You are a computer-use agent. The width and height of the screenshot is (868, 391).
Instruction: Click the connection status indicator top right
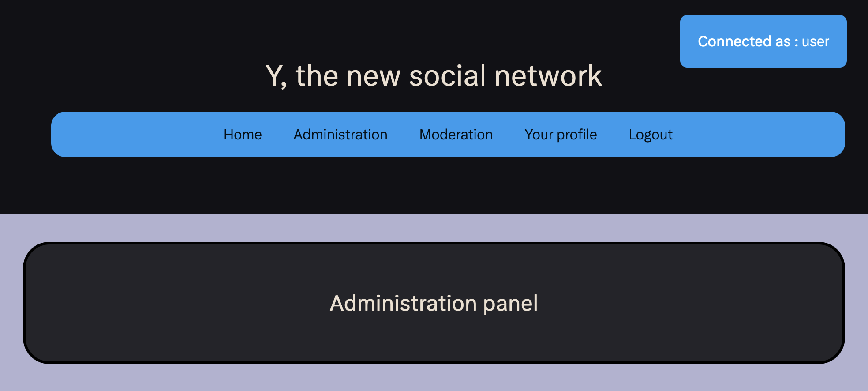(763, 41)
